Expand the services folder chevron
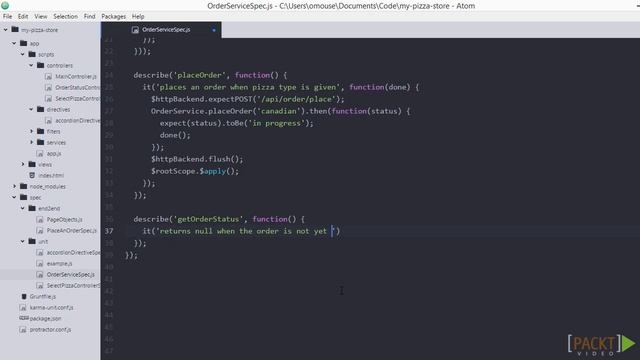 click(x=31, y=142)
